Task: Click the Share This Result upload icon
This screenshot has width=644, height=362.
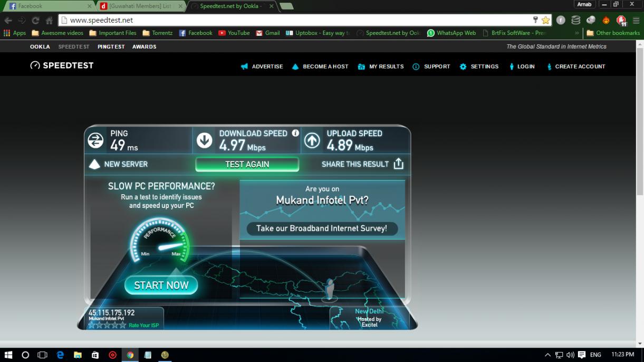Action: tap(398, 164)
